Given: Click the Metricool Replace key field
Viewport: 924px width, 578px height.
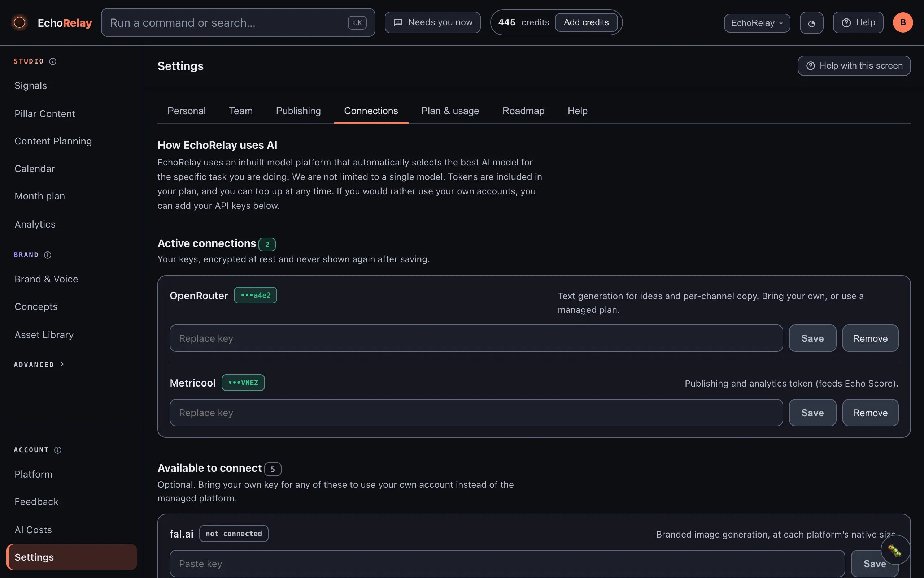Looking at the screenshot, I should [x=476, y=413].
